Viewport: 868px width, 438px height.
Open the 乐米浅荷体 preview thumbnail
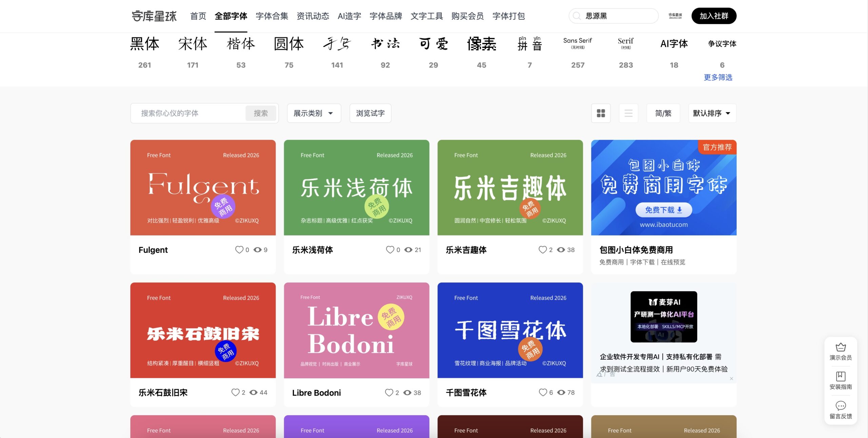pyautogui.click(x=357, y=188)
